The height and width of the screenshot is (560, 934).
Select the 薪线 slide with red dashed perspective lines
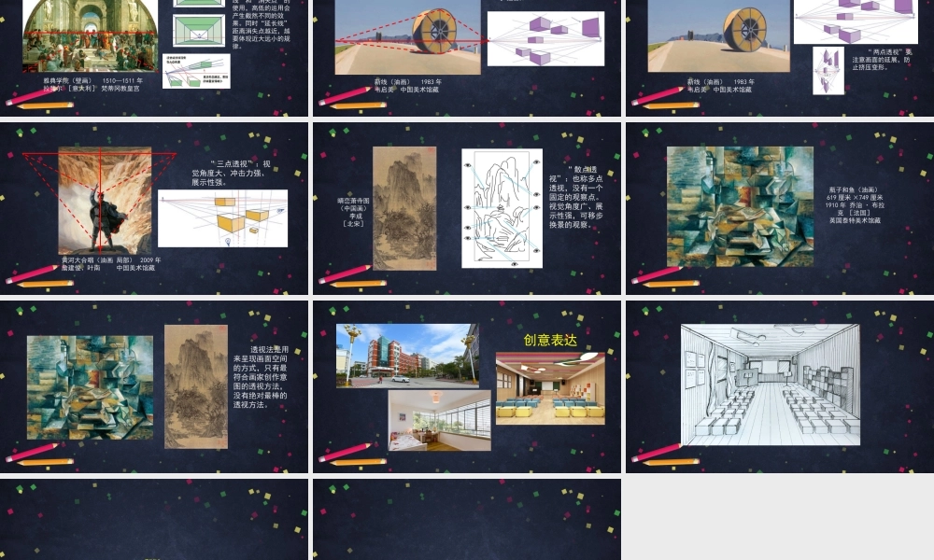(467, 58)
